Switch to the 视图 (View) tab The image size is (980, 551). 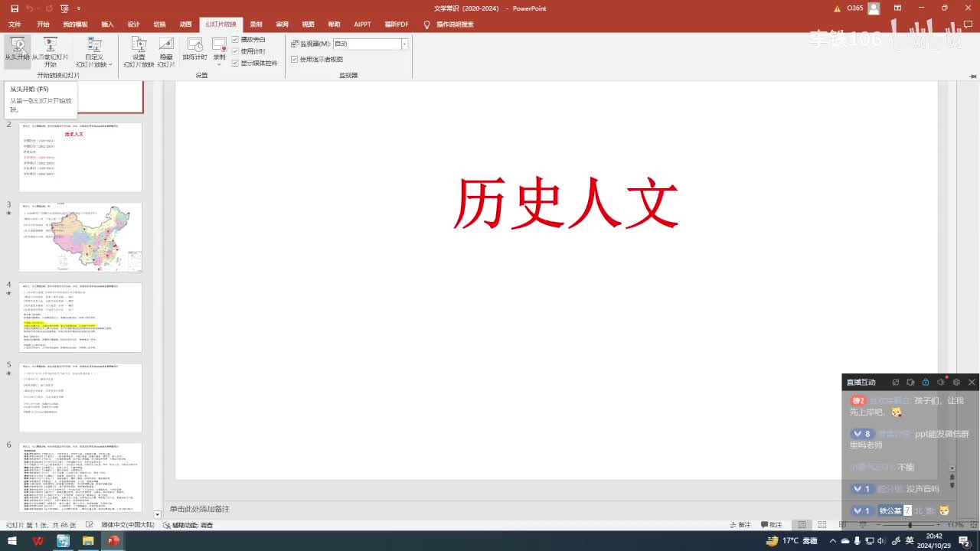tap(308, 24)
